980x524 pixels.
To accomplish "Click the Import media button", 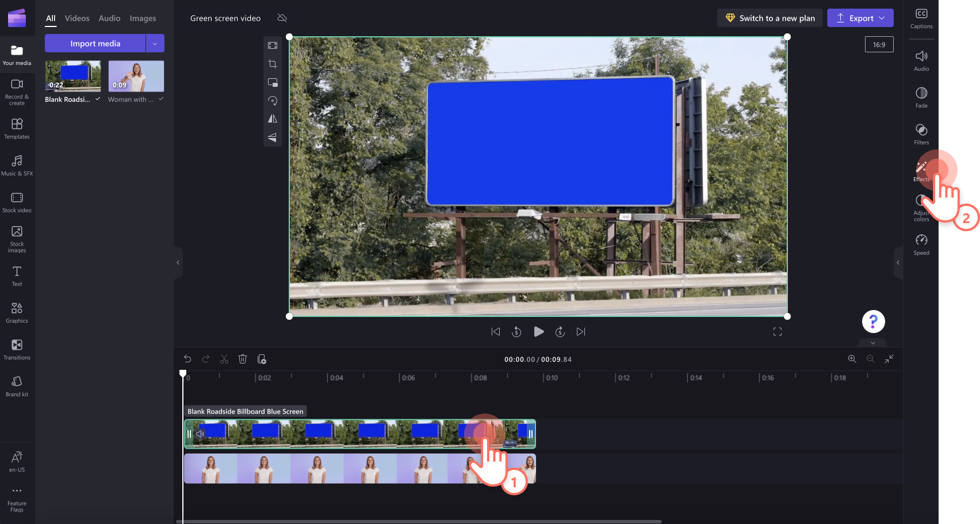I will click(x=95, y=43).
